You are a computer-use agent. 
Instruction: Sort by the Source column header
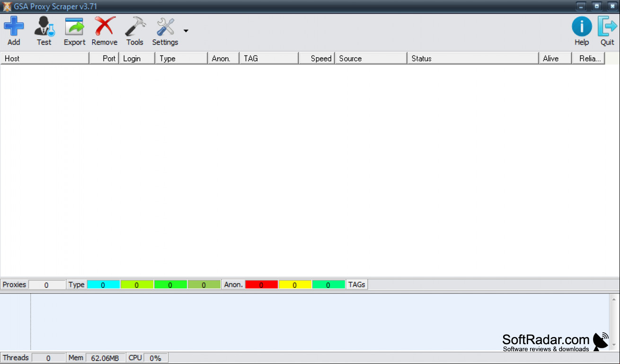tap(371, 59)
